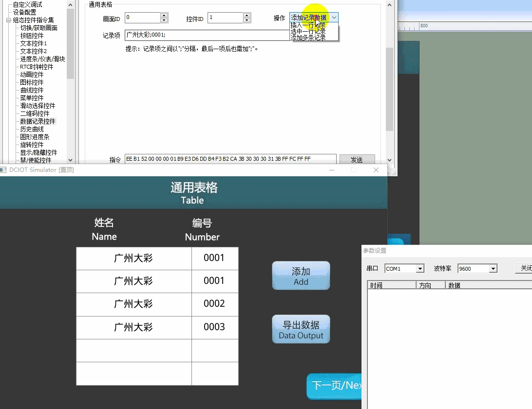Image resolution: width=532 pixels, height=409 pixels.
Task: Choose 添加多条记录 from the dropdown list
Action: 308,37
